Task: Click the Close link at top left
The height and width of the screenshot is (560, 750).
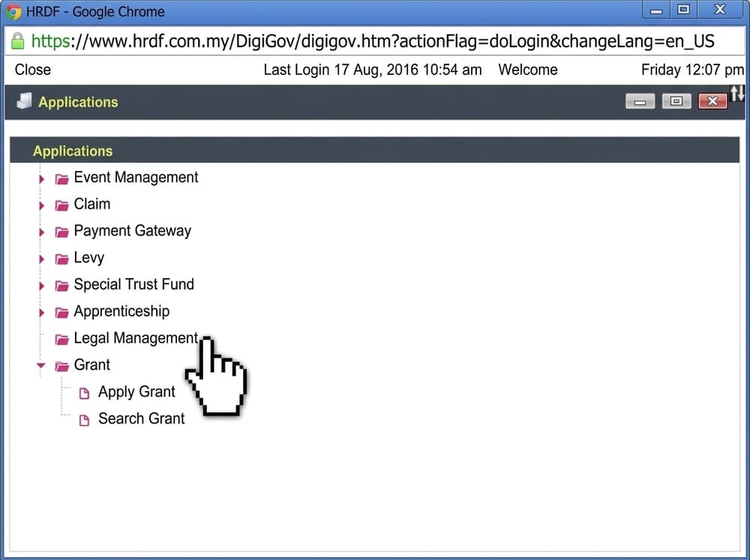Action: (x=32, y=70)
